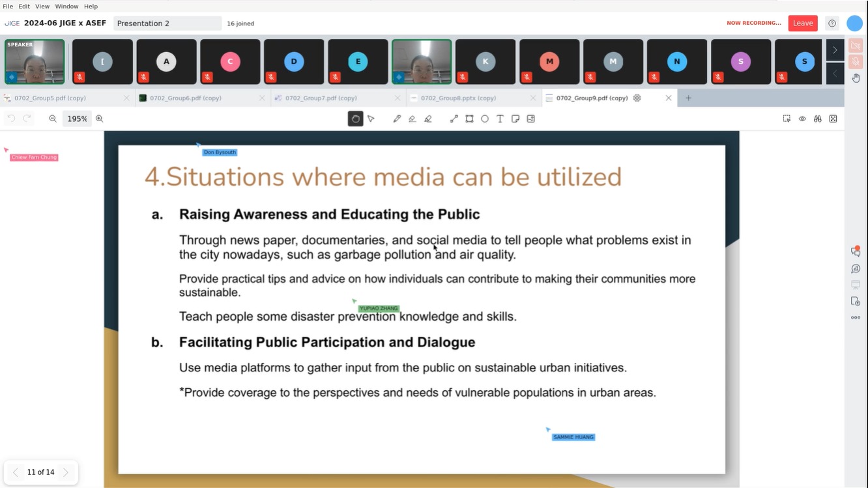
Task: Insert an image with the image tool
Action: tap(531, 119)
